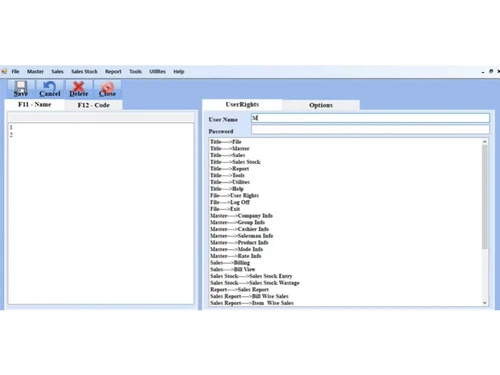This screenshot has height=375, width=500.
Task: Select the File---->User Rights entry
Action: [234, 195]
